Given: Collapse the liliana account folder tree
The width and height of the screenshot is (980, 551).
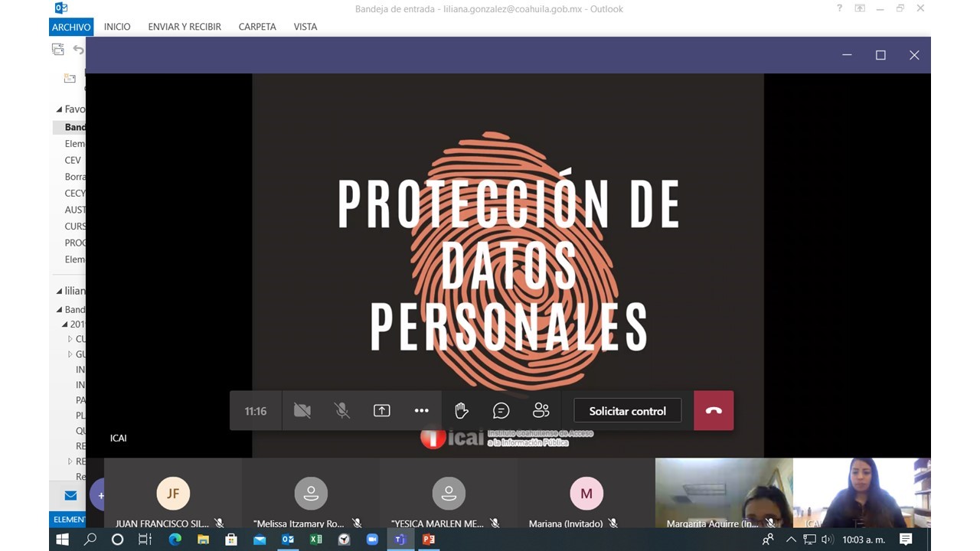Looking at the screenshot, I should click(x=60, y=292).
